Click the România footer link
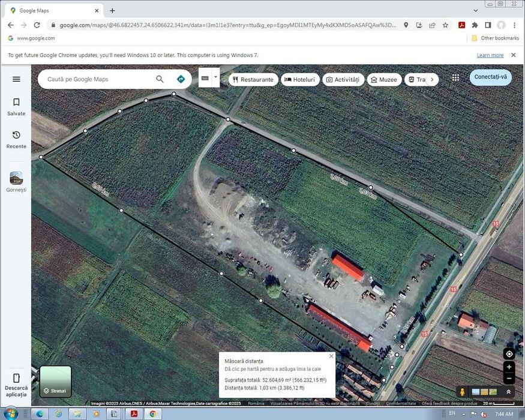The width and height of the screenshot is (525, 420). [256, 404]
